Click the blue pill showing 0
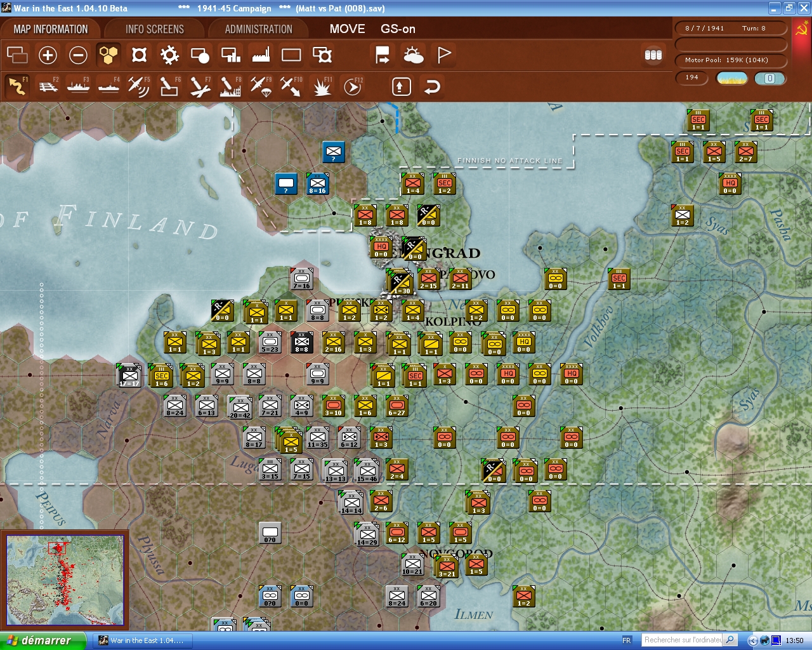Image resolution: width=812 pixels, height=650 pixels. point(769,78)
